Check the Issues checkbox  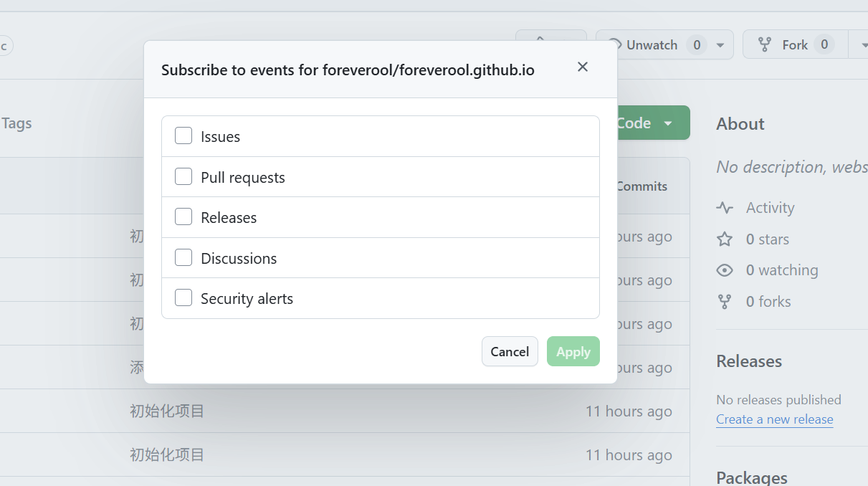tap(183, 136)
